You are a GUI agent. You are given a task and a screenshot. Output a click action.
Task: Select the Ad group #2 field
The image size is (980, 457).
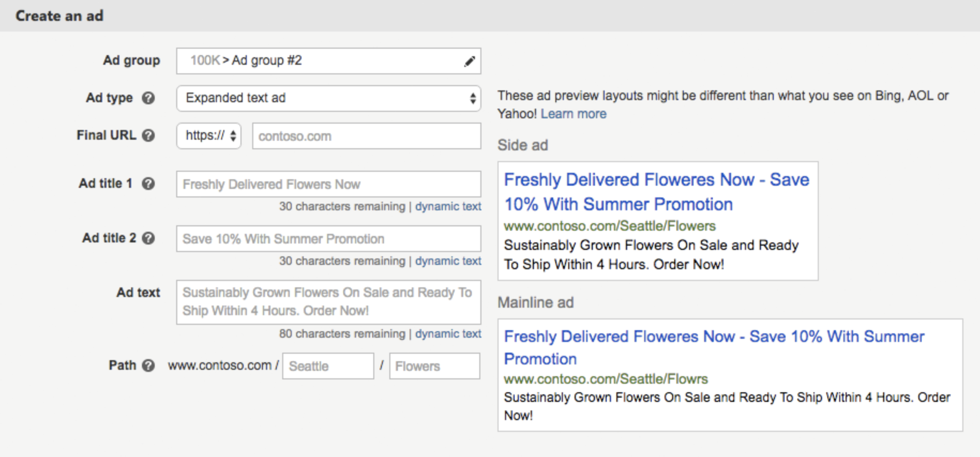coord(328,61)
